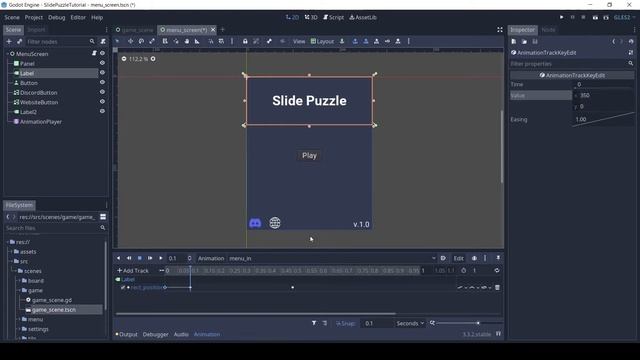Click the group tracks by node icon

coord(325,323)
